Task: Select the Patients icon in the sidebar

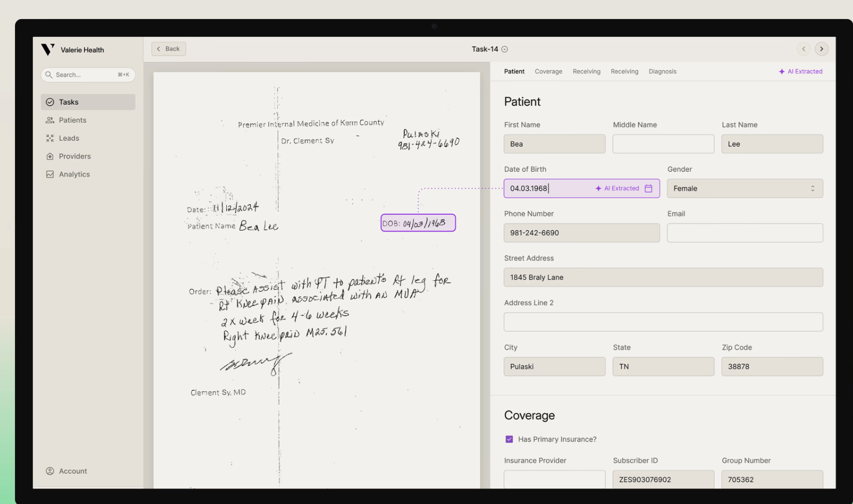Action: [50, 120]
